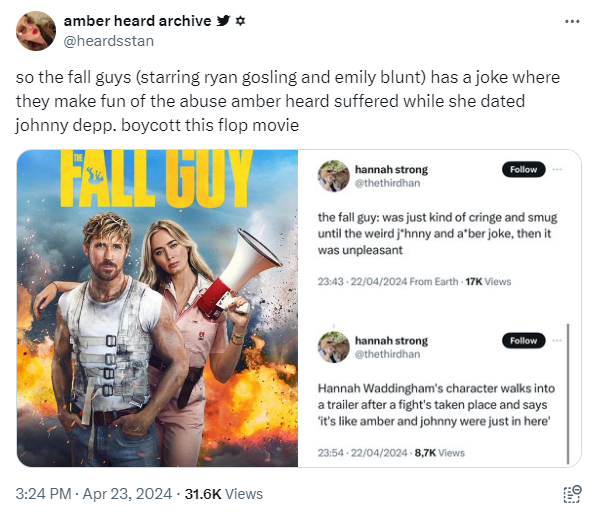Click the 3:24 PM · Apr 23, 2024 timestamp
This screenshot has width=598, height=516.
click(x=94, y=493)
